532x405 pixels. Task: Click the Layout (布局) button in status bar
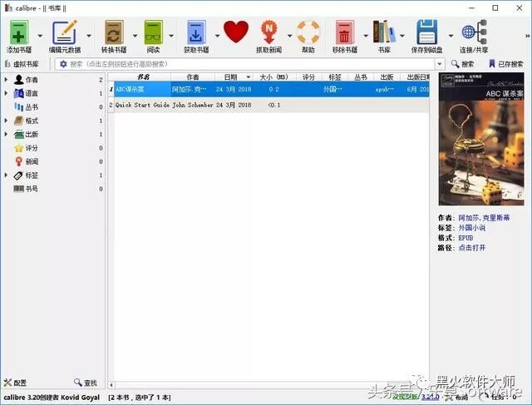tap(458, 397)
